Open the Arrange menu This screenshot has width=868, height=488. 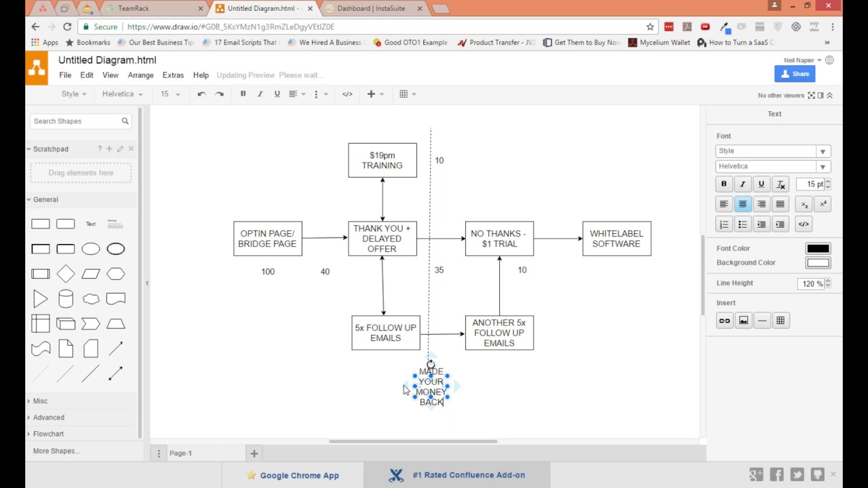coord(140,75)
